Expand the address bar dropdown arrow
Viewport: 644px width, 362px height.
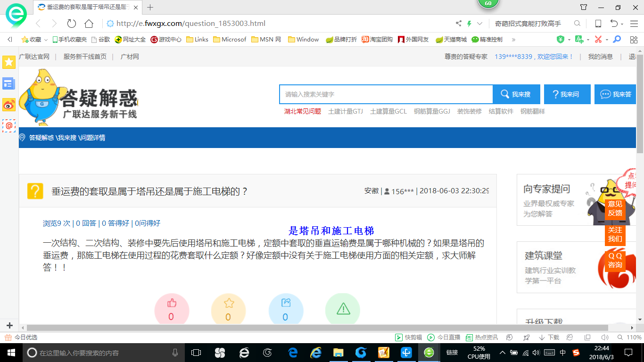pyautogui.click(x=480, y=24)
